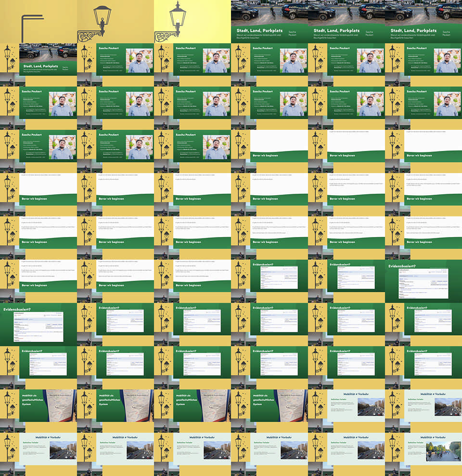Click the first 'Evidenzbasiert?' slide thumbnail
The width and height of the screenshot is (462, 476).
tap(269, 281)
